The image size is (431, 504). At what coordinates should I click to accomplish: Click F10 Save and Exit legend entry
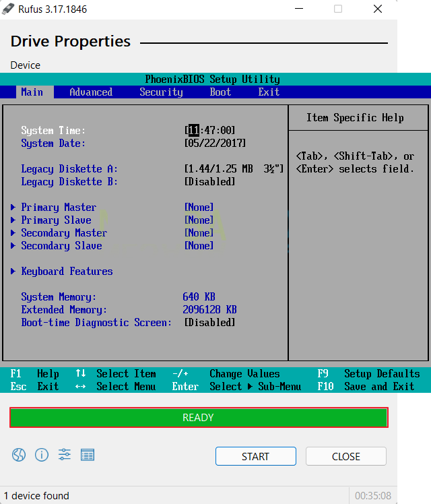tap(366, 386)
